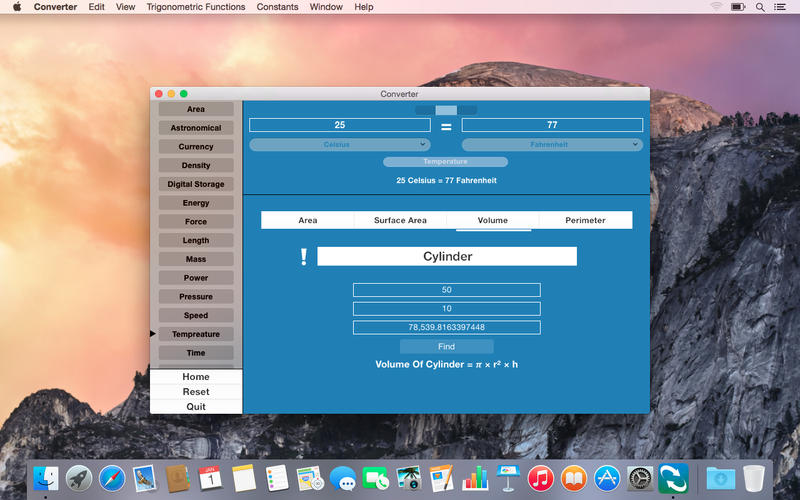
Task: Click the input field containing 25
Action: [340, 125]
